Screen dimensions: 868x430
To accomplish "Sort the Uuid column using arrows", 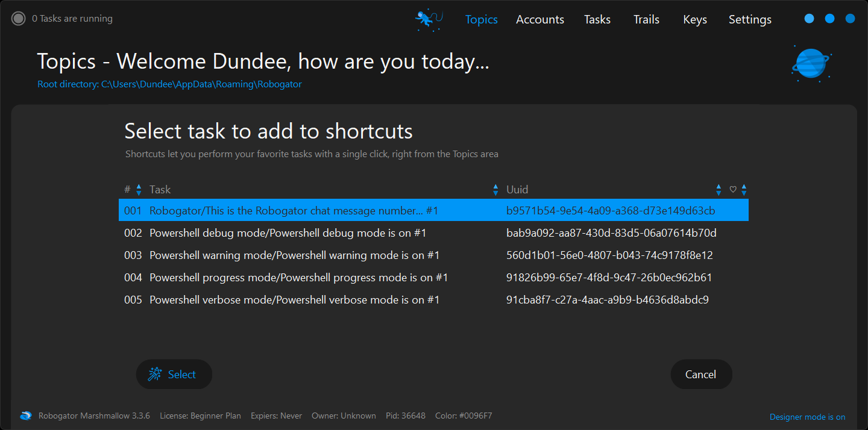I will pos(719,190).
